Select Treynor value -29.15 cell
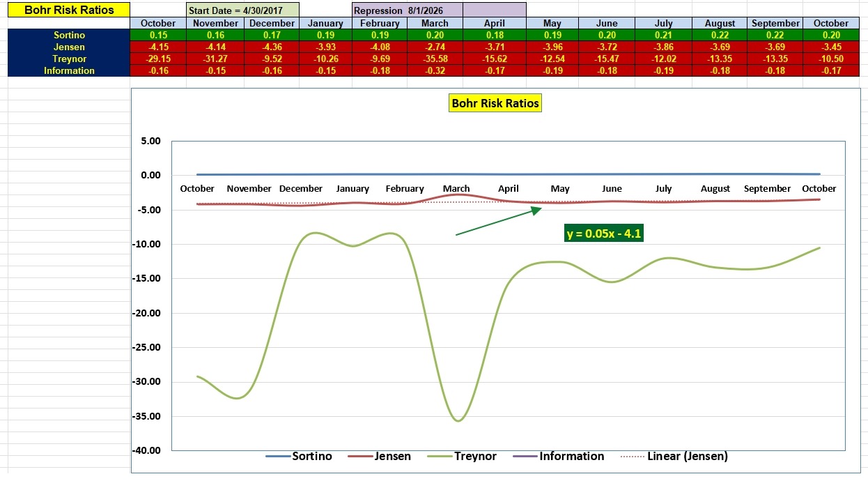 (158, 59)
